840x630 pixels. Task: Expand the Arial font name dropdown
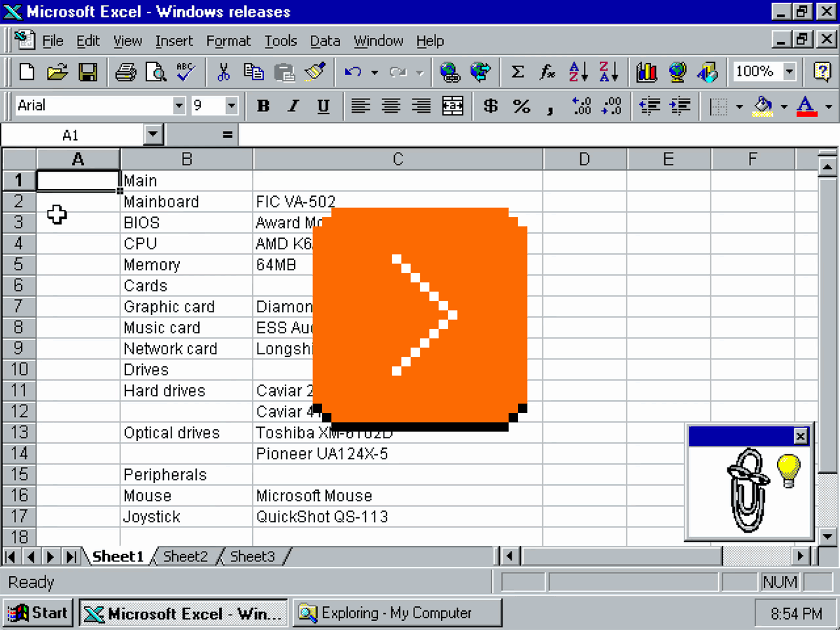(178, 106)
